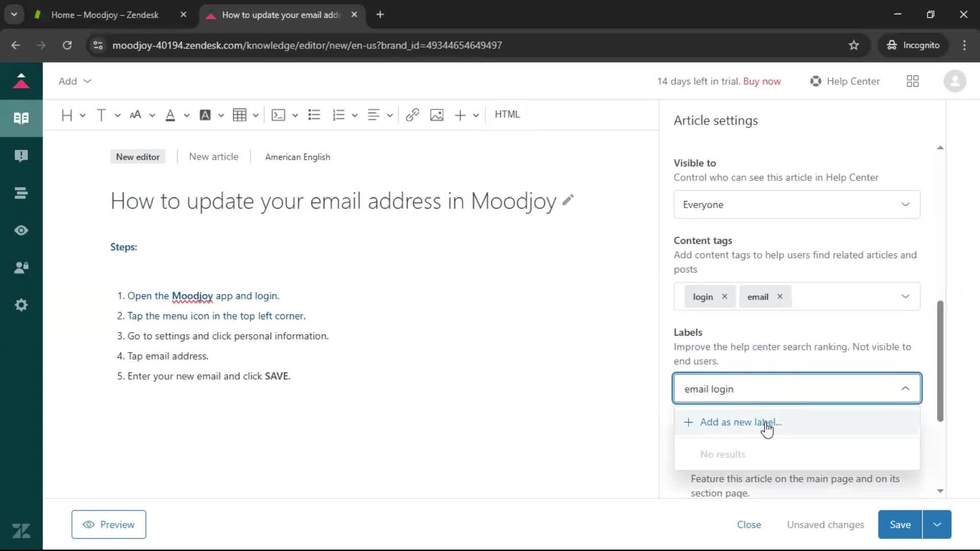
Task: Open the browser three-dot menu
Action: point(964,45)
